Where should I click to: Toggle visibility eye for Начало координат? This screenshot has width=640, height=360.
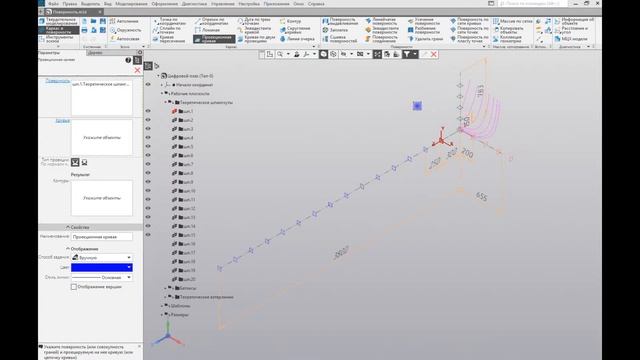(x=148, y=84)
